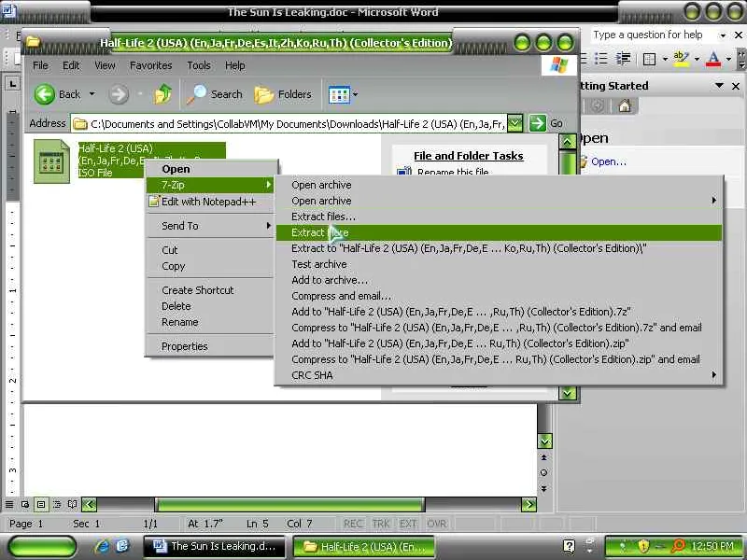Choose Extract Here from 7-Zip submenu
Image resolution: width=747 pixels, height=560 pixels.
pos(499,232)
